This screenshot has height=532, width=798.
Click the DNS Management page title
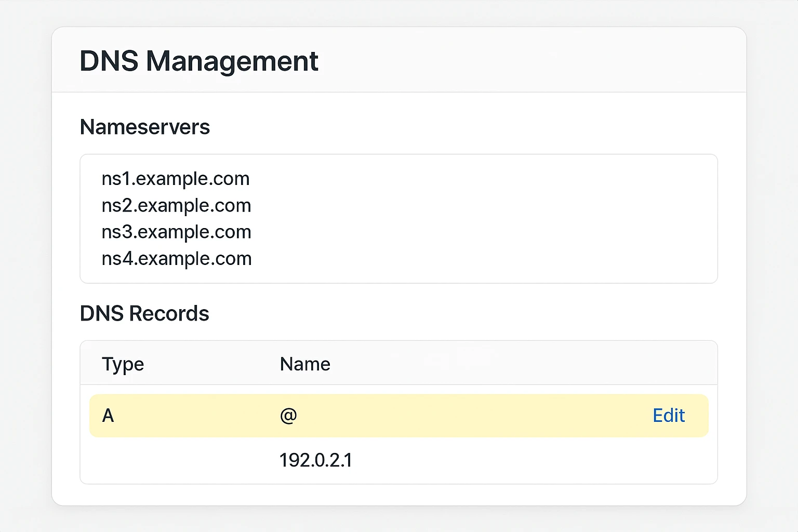pos(199,61)
